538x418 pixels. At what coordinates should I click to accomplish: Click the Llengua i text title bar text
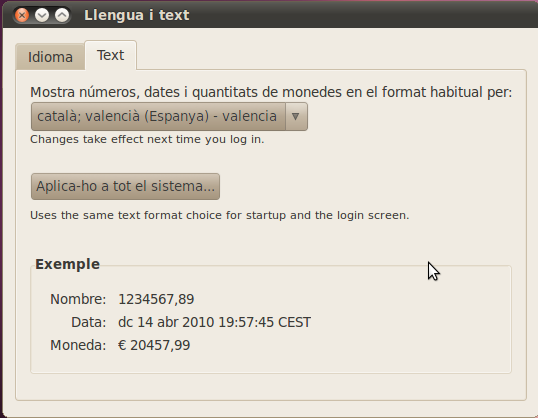pos(137,15)
